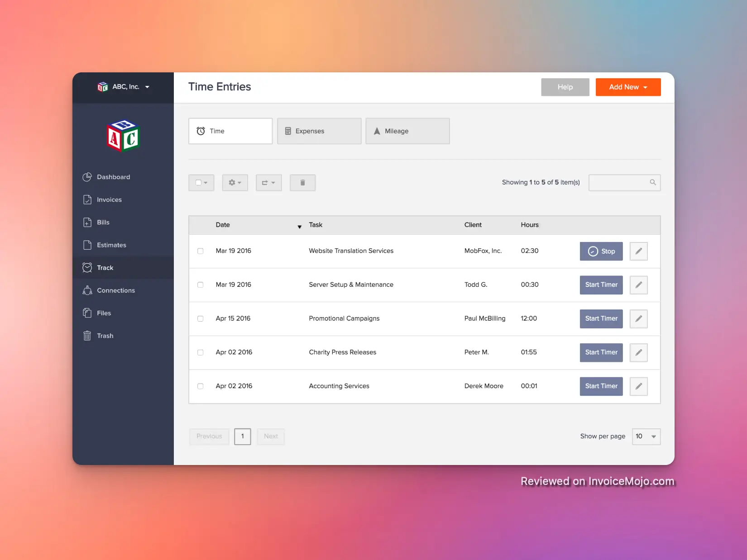Click the search magnifier icon
The height and width of the screenshot is (560, 747).
point(652,182)
